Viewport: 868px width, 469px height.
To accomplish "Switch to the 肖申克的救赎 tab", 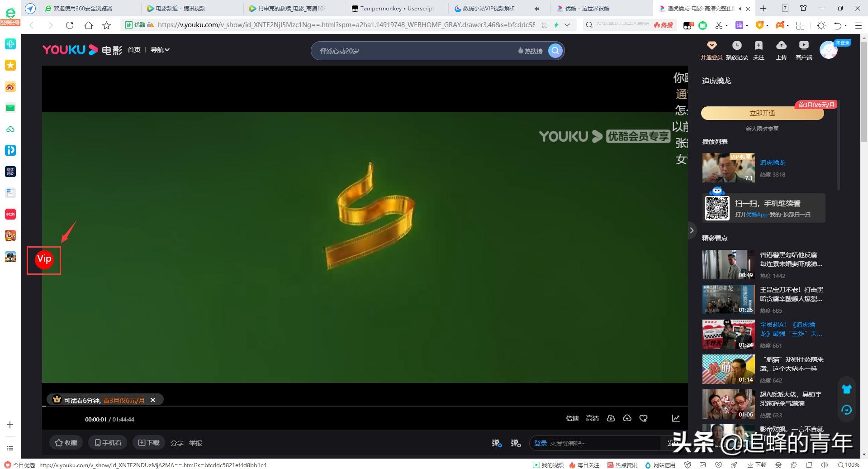I will [x=295, y=9].
